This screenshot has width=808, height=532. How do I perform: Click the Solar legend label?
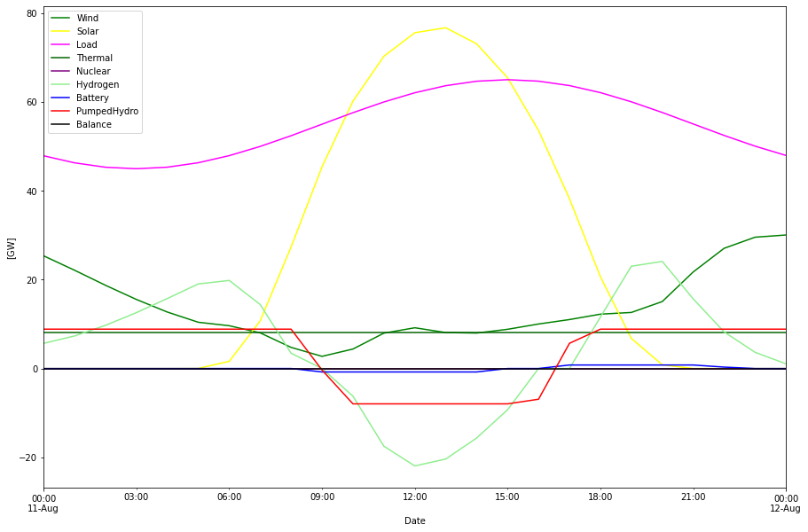point(87,31)
